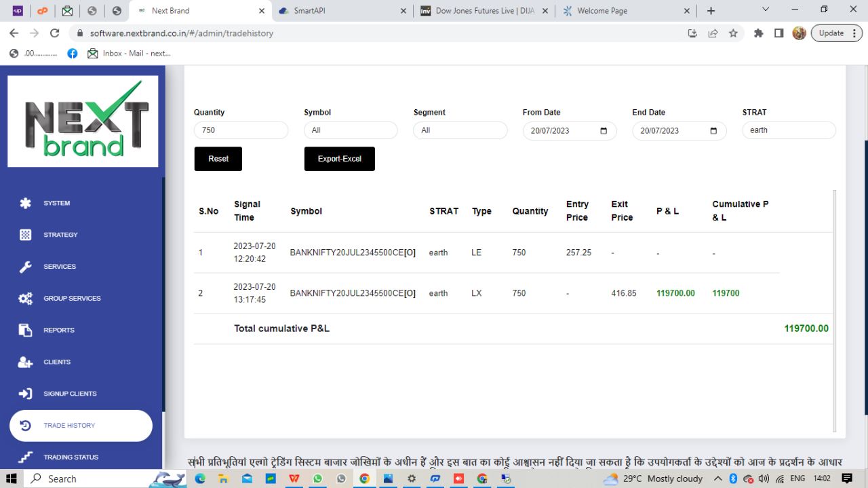
Task: Select the Trade History menu item
Action: tap(81, 426)
